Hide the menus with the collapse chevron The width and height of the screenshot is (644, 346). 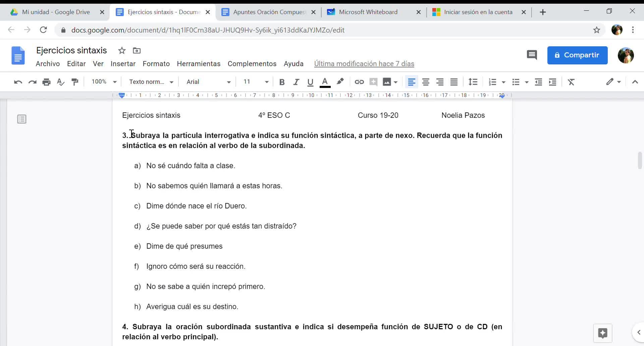tap(635, 82)
